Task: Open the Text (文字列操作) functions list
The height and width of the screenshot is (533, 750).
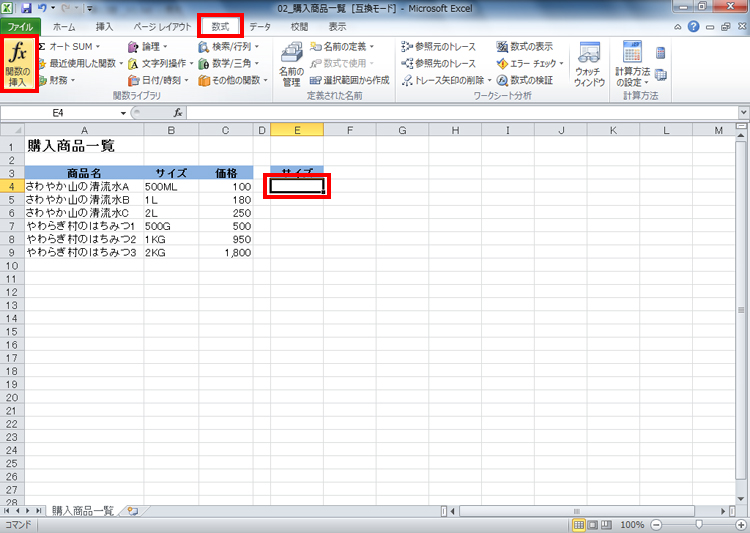Action: (160, 63)
